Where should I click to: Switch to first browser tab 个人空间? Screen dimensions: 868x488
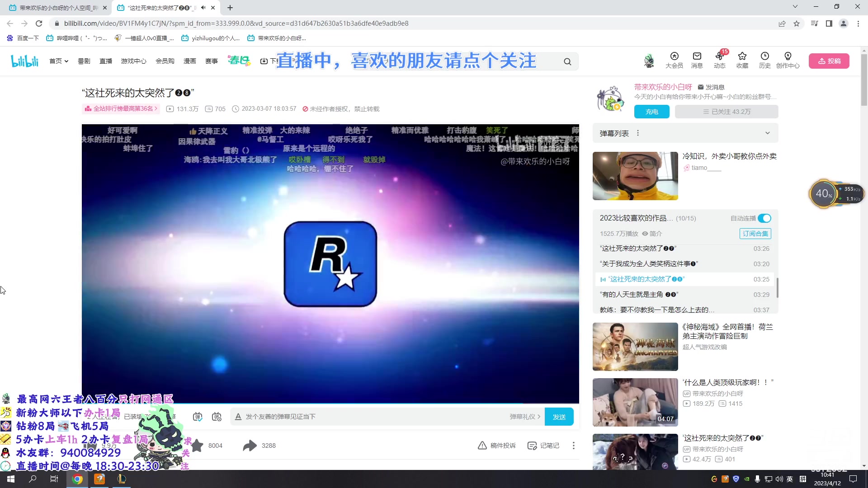coord(58,8)
